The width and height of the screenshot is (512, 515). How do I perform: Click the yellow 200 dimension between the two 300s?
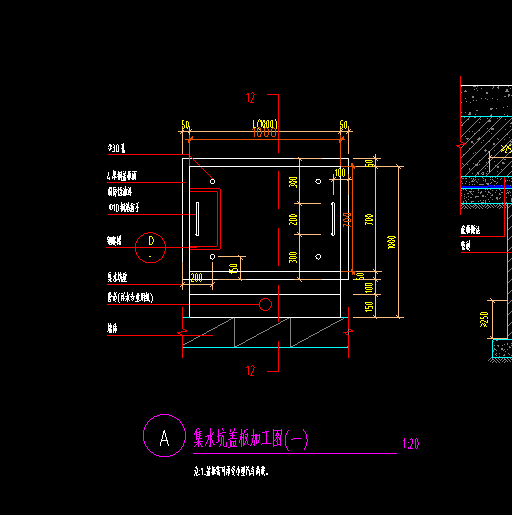(293, 219)
